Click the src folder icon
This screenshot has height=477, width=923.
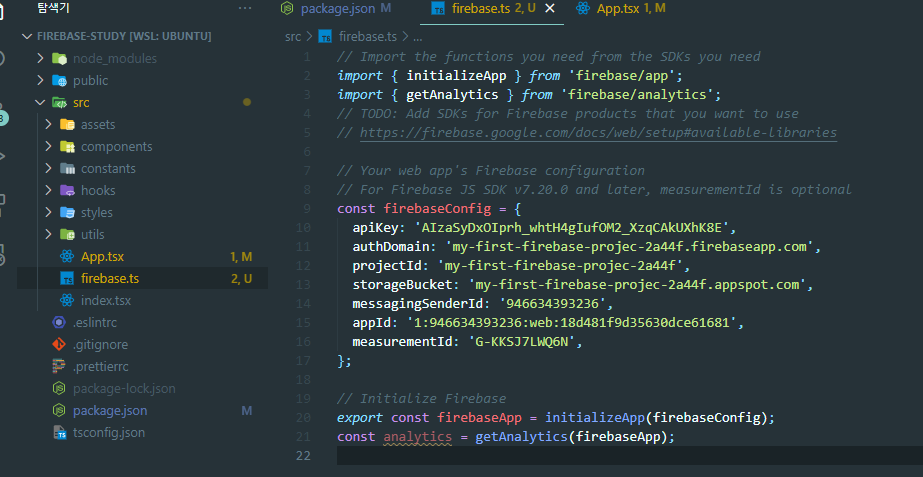click(x=59, y=102)
